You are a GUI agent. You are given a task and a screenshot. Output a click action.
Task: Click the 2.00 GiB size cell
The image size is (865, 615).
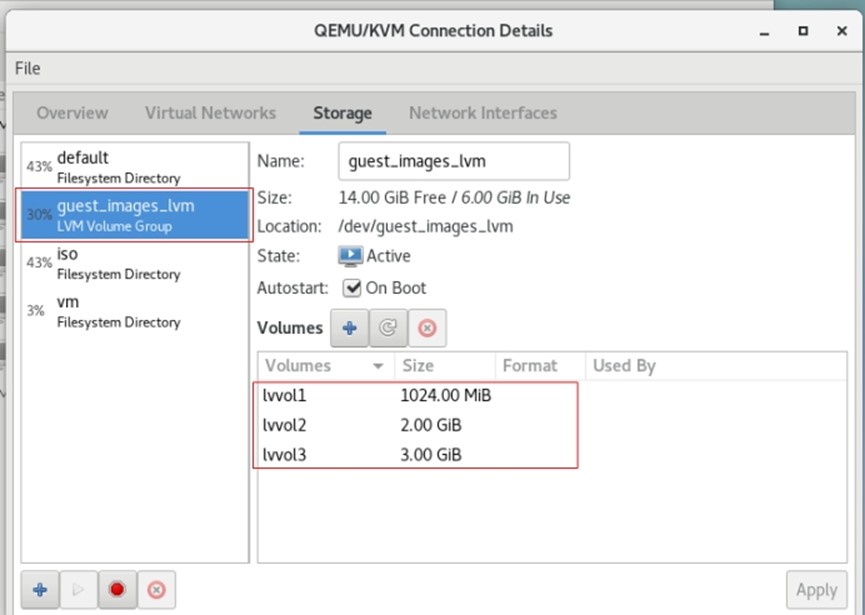click(431, 425)
